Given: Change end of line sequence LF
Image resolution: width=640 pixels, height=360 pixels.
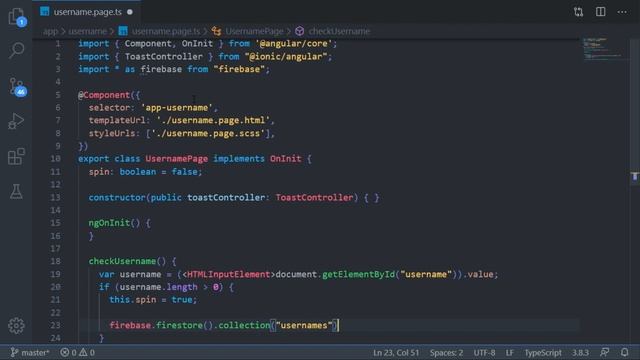Looking at the screenshot, I should click(509, 352).
